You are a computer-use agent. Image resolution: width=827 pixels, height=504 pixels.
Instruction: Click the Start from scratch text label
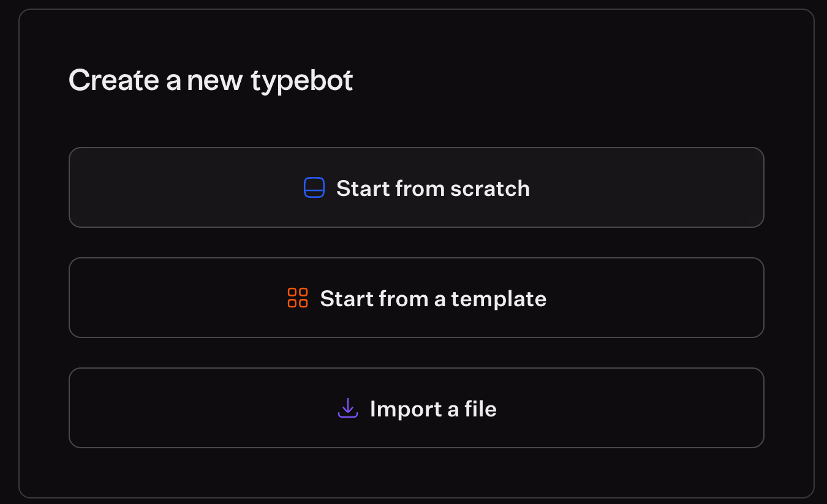pos(432,189)
